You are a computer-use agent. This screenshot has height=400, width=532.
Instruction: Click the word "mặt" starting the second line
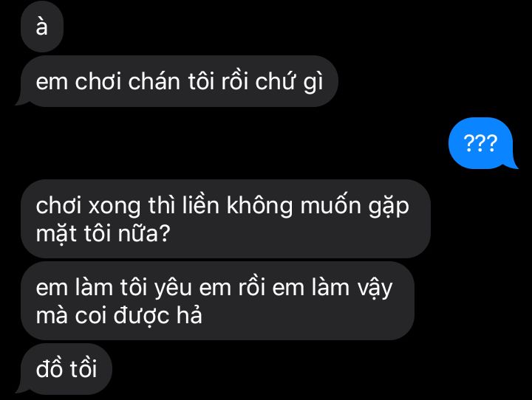pyautogui.click(x=56, y=233)
